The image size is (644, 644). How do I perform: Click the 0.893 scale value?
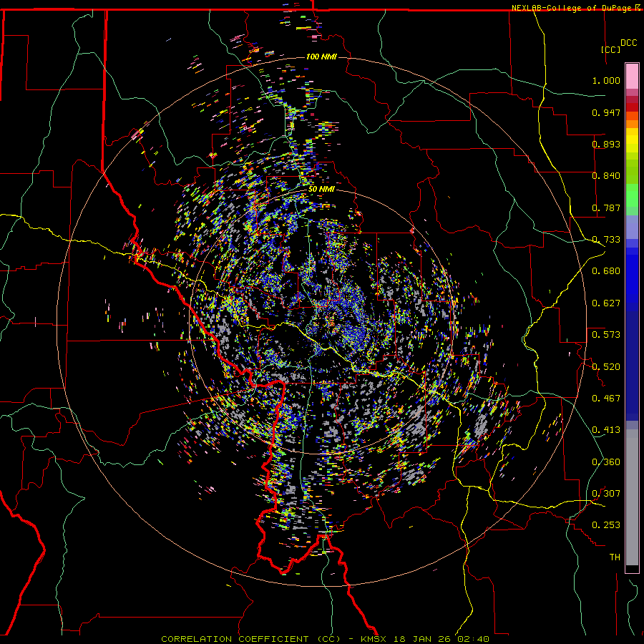tap(606, 144)
